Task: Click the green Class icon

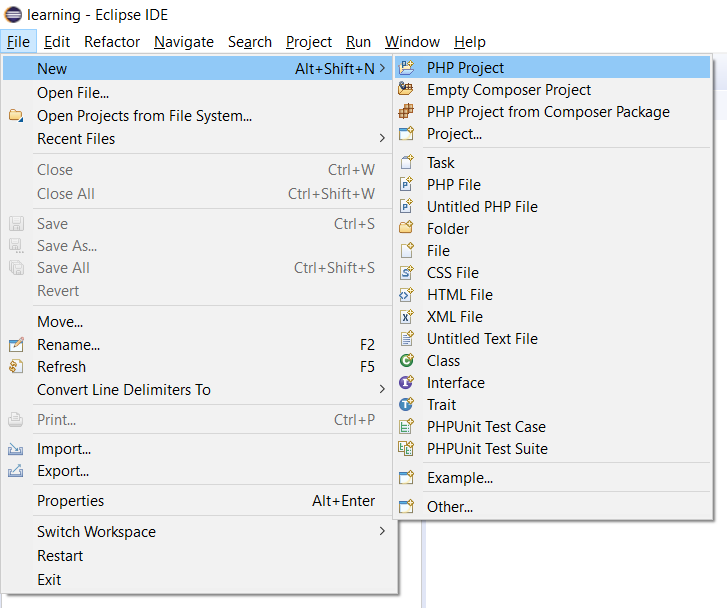Action: point(407,360)
